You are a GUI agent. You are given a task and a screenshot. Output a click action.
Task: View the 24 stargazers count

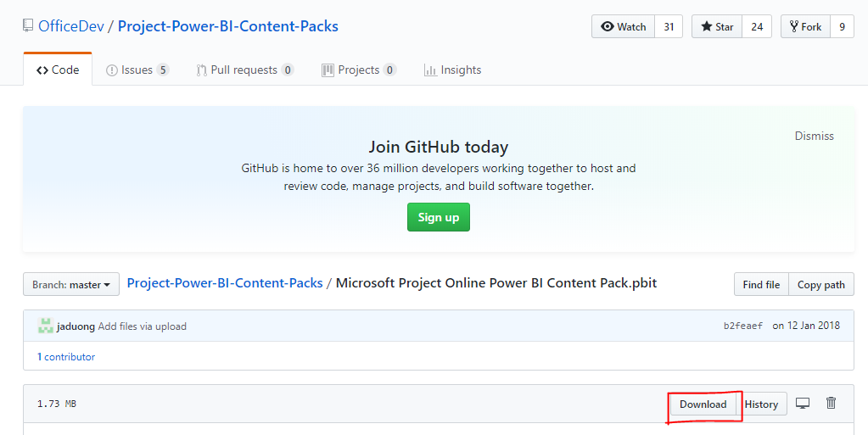pyautogui.click(x=758, y=26)
